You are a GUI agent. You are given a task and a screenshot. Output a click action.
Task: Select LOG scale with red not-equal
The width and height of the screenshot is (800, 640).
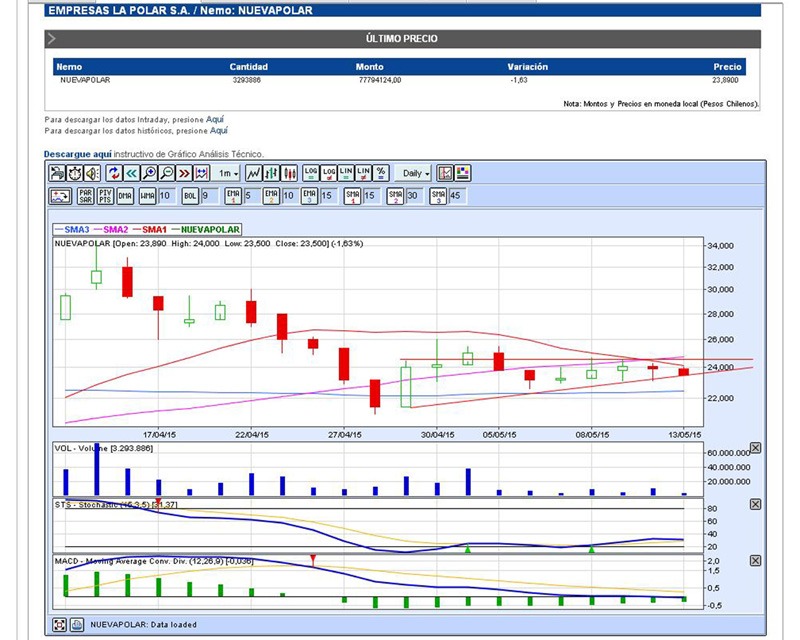tap(329, 174)
